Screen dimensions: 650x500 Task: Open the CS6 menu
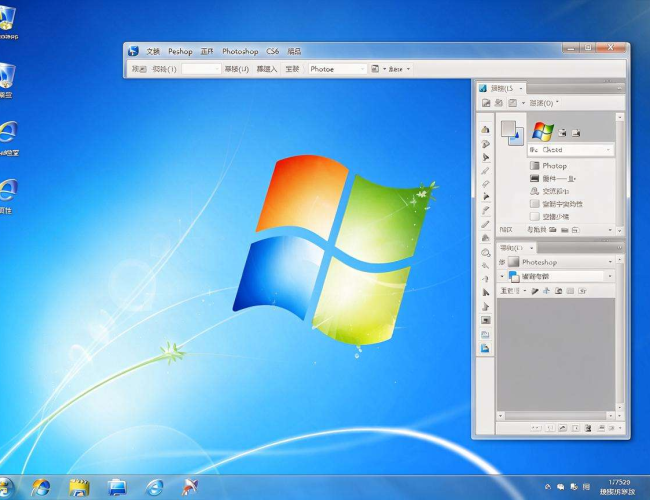[x=272, y=51]
